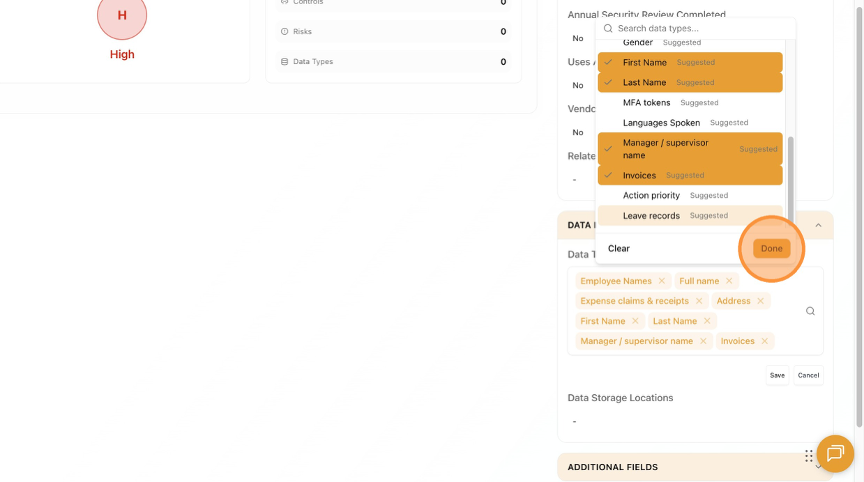Deselect the Last Name option
This screenshot has height=482, width=864.
pos(690,83)
